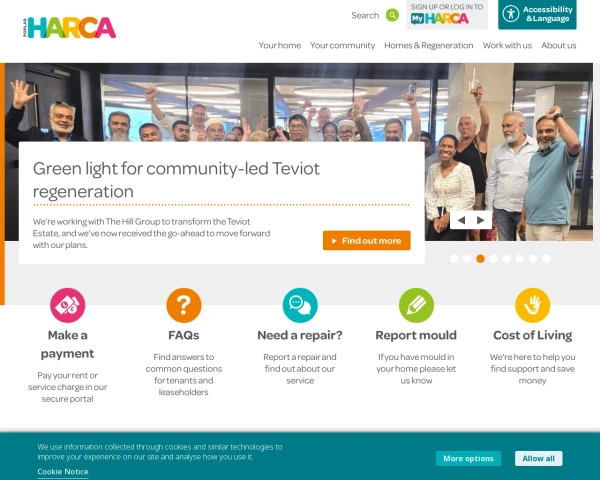Viewport: 600px width, 480px height.
Task: Select the last carousel slide dot
Action: pos(546,259)
